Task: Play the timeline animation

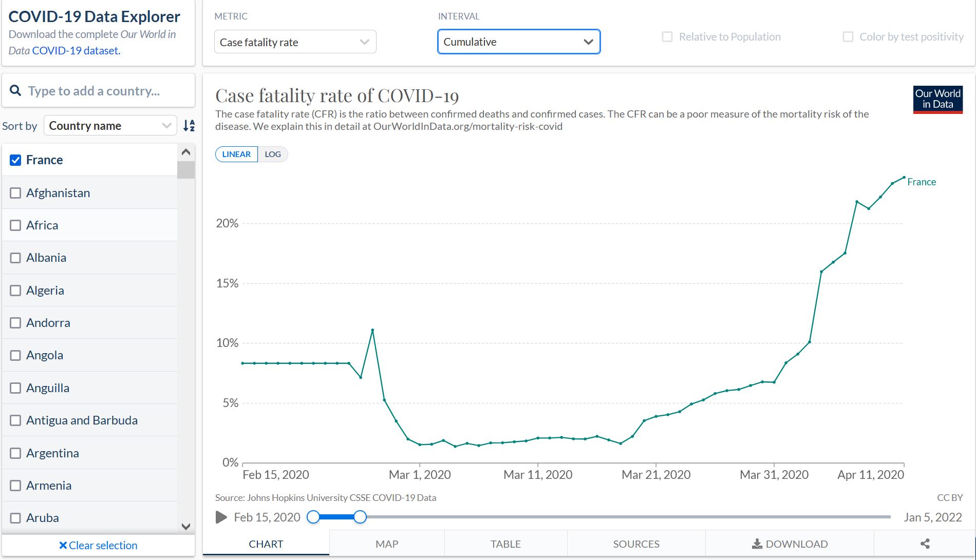Action: tap(221, 517)
